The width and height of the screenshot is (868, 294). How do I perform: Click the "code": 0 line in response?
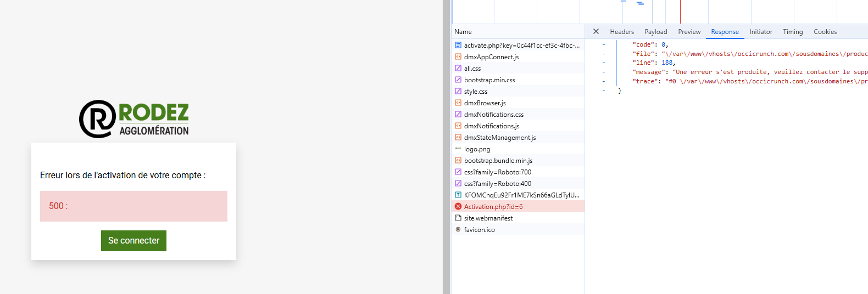click(x=650, y=44)
